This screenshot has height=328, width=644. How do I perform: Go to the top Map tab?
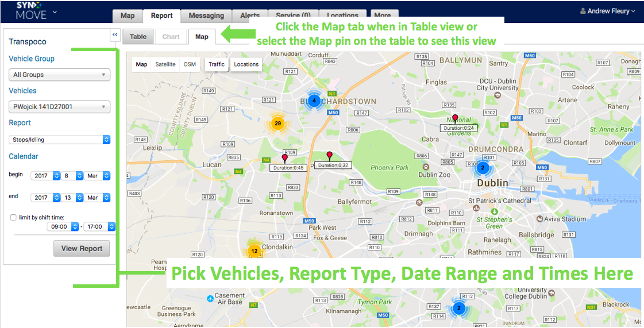coord(128,16)
